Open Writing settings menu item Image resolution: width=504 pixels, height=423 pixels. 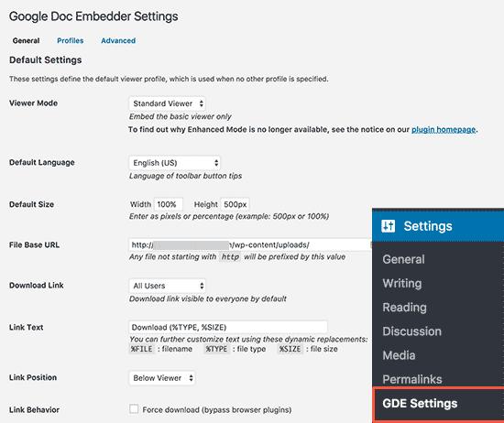[402, 283]
